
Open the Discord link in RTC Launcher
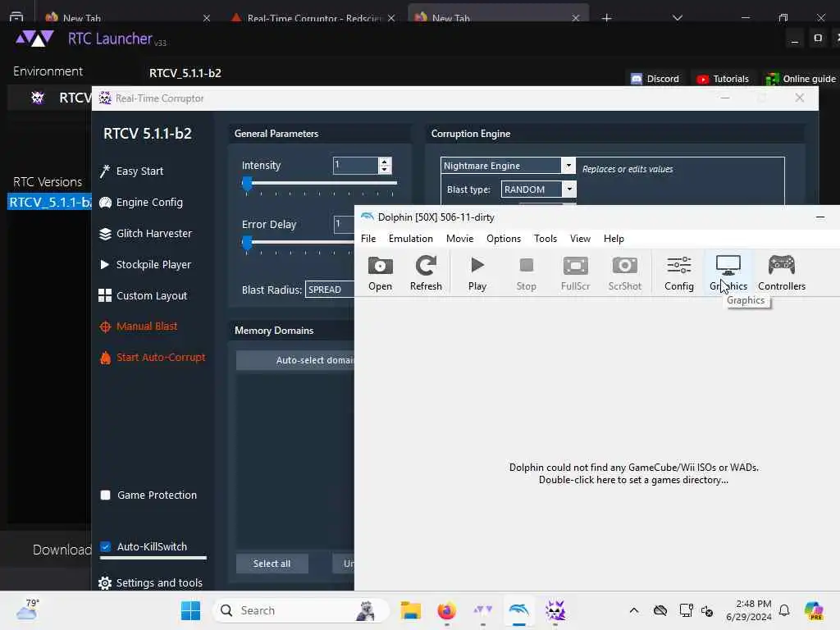(x=655, y=79)
